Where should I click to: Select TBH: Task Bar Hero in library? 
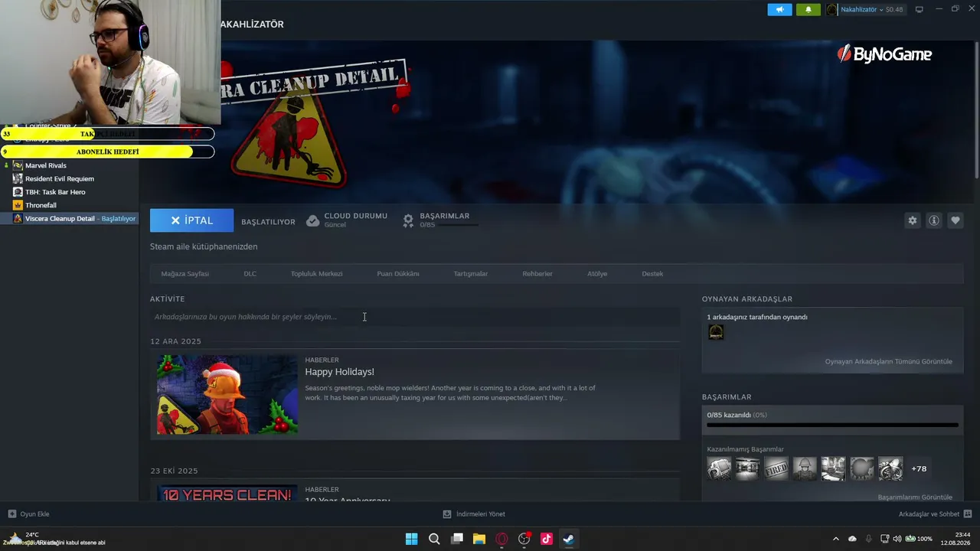[55, 192]
